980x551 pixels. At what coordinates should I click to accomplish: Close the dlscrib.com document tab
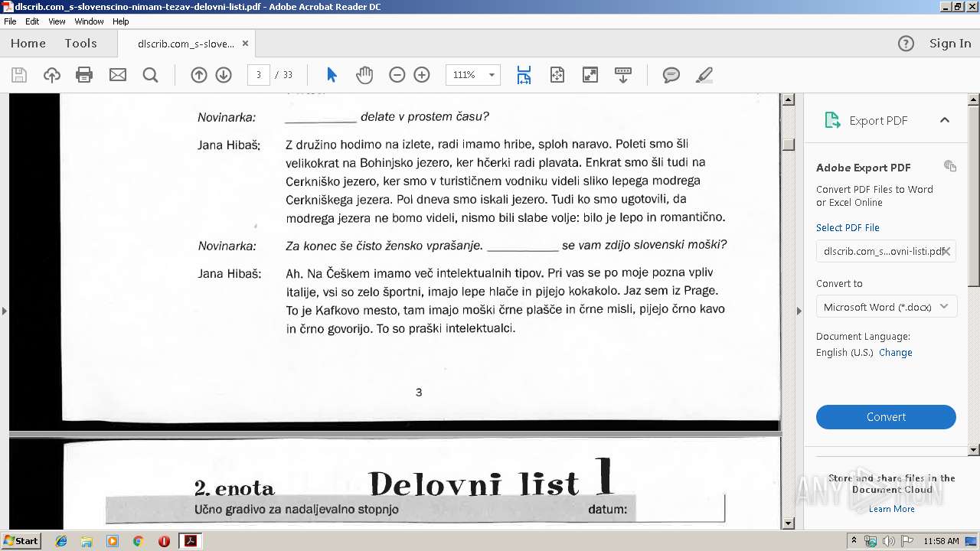click(245, 44)
